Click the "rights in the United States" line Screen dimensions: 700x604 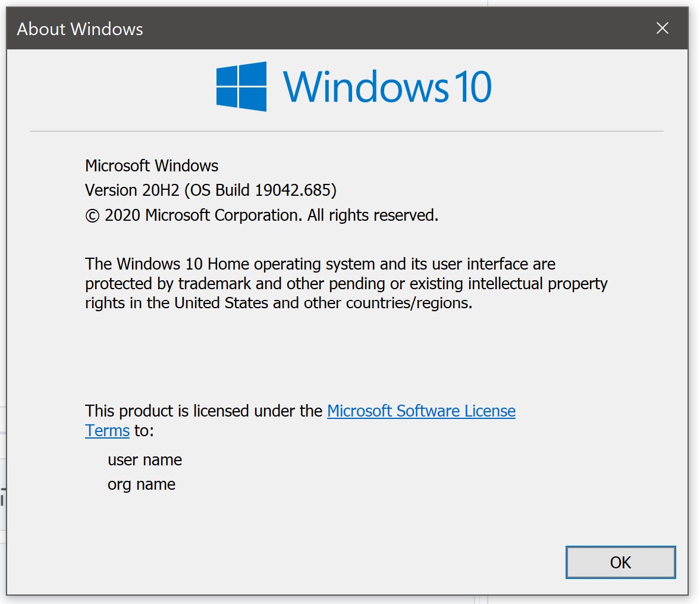click(x=278, y=303)
